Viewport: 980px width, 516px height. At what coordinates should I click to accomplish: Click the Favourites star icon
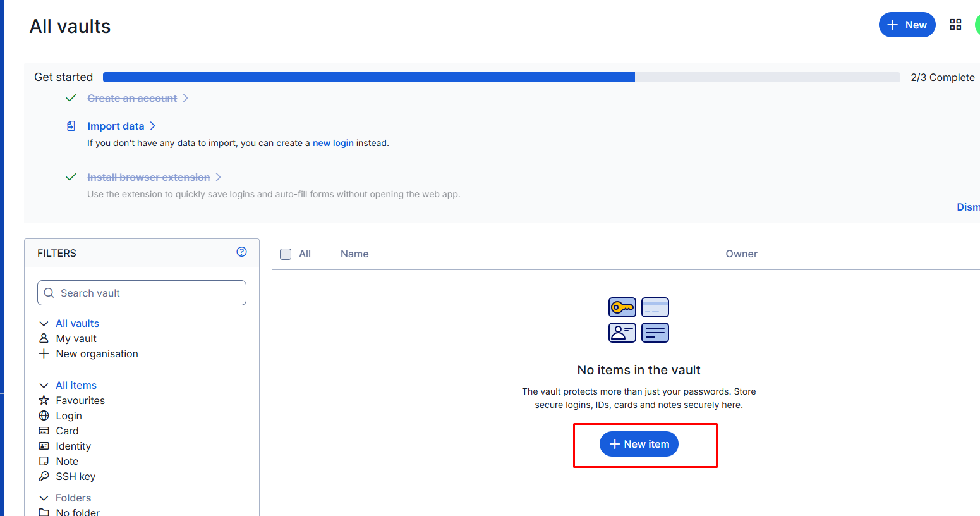coord(44,400)
